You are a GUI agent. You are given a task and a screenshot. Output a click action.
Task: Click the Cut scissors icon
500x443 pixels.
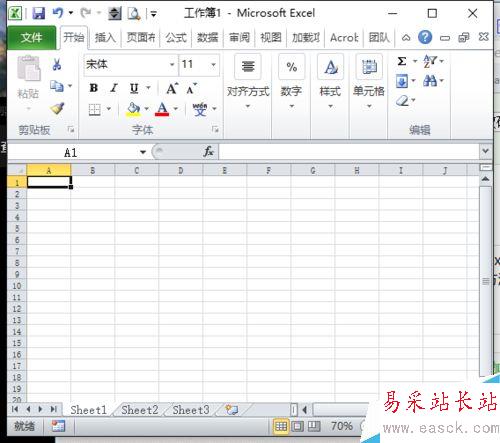(57, 64)
